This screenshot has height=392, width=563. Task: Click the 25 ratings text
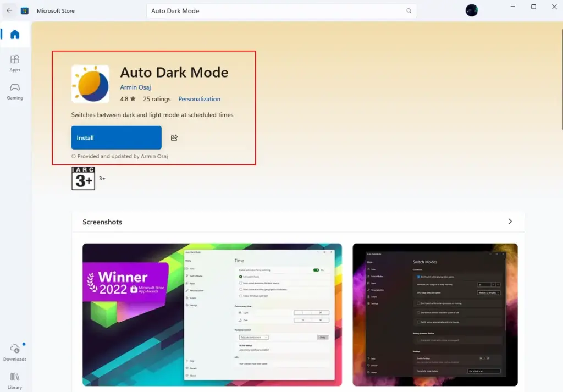coord(157,99)
